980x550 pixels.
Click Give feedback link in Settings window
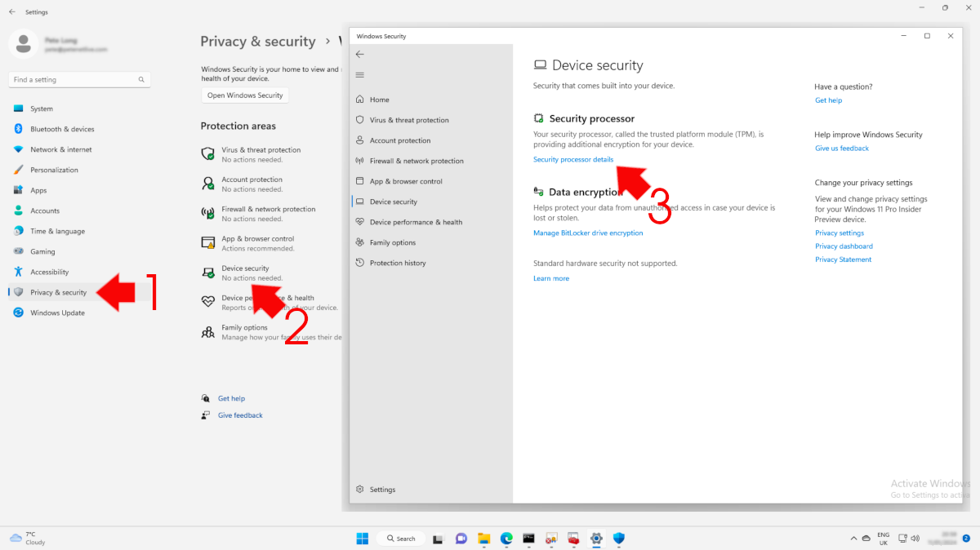(x=240, y=415)
